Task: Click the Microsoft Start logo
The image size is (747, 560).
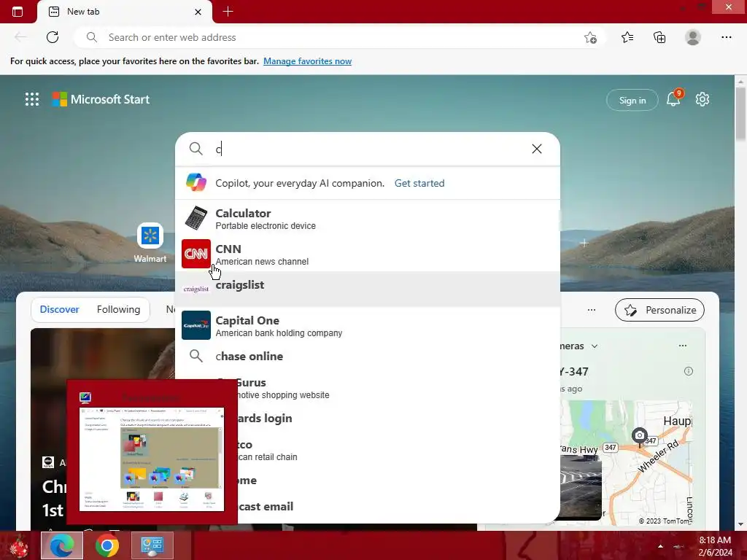Action: coord(101,99)
